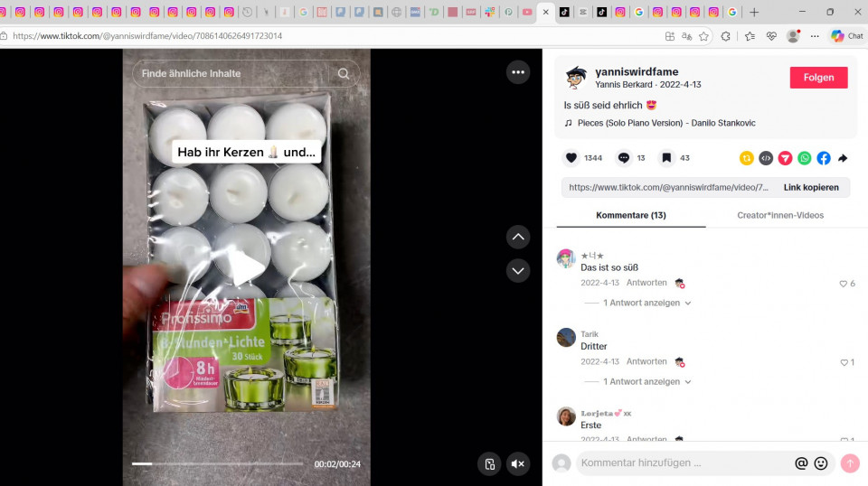The height and width of the screenshot is (486, 868).
Task: Select the Kommentare (13) tab
Action: (x=631, y=215)
